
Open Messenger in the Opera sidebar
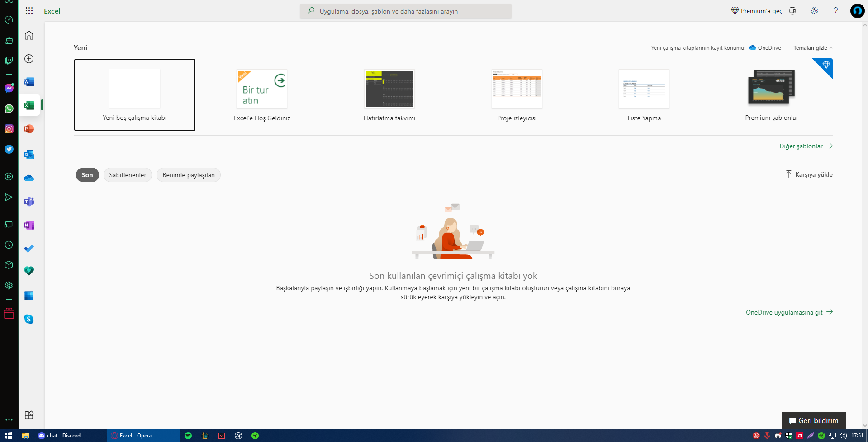(x=9, y=88)
